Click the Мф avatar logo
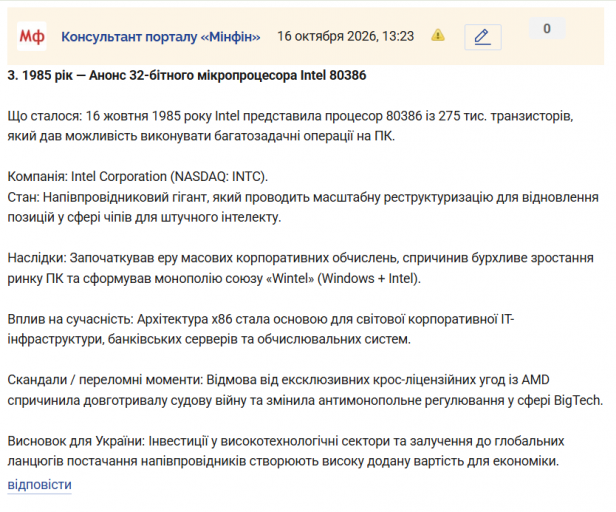616x512 pixels. coord(31,37)
